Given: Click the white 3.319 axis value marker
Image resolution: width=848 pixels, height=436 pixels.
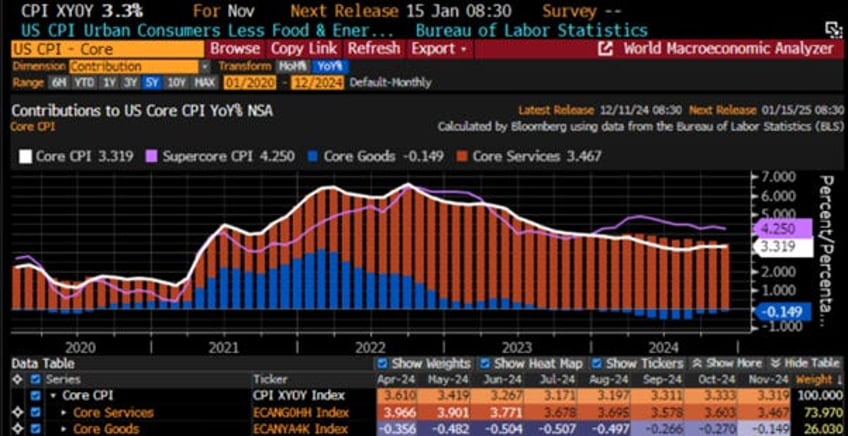Looking at the screenshot, I should [x=783, y=247].
